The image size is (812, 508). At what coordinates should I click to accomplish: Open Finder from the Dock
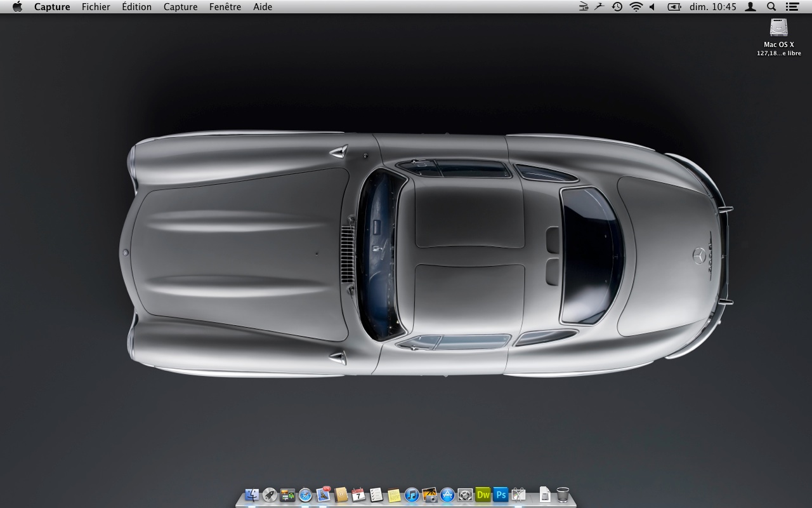(252, 495)
